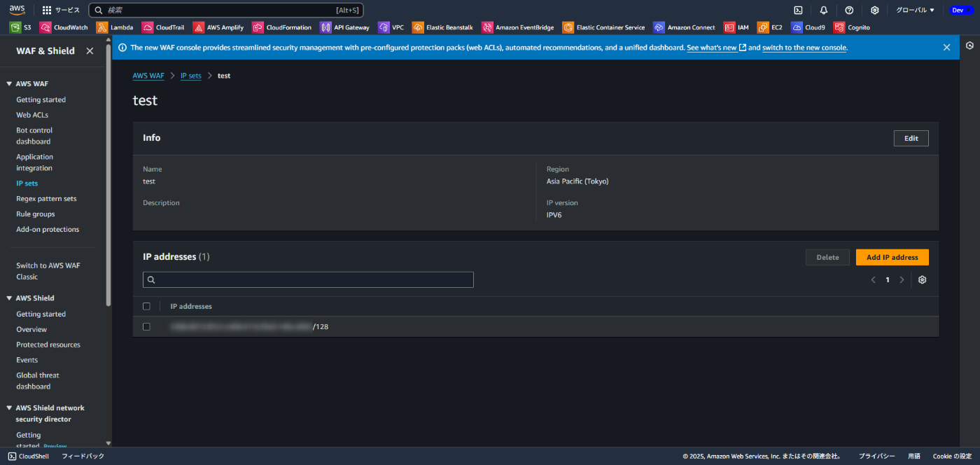Focus the top service search box

226,10
